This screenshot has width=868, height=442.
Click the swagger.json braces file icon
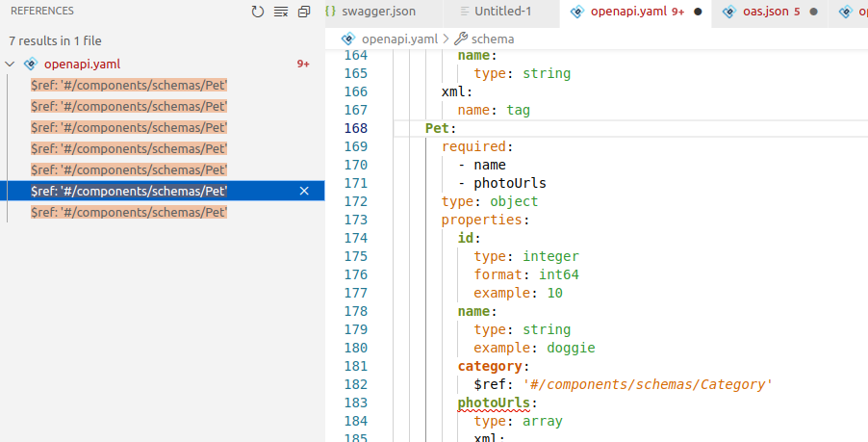(331, 12)
